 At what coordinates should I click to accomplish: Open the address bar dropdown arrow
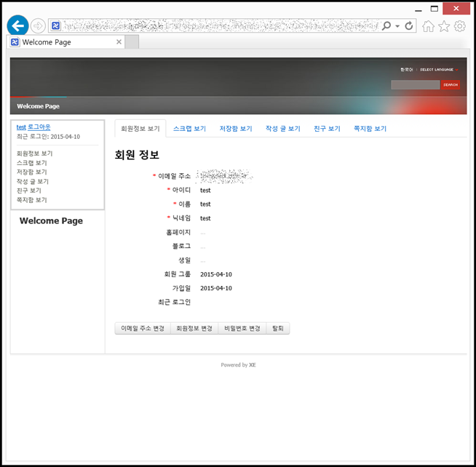[x=397, y=26]
